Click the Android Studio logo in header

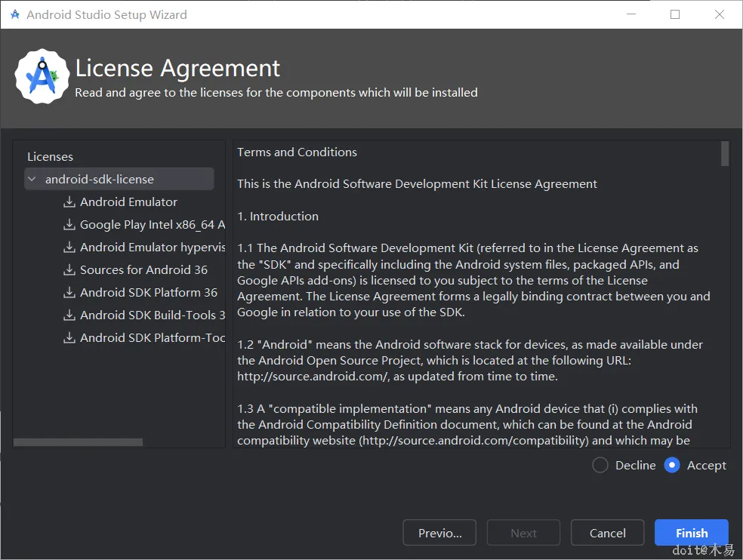(x=42, y=76)
